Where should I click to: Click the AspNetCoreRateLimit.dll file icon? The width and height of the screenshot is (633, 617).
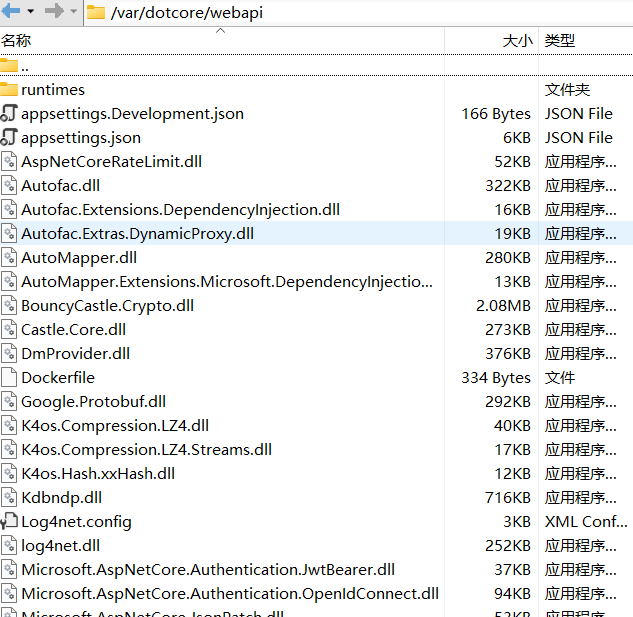click(9, 161)
